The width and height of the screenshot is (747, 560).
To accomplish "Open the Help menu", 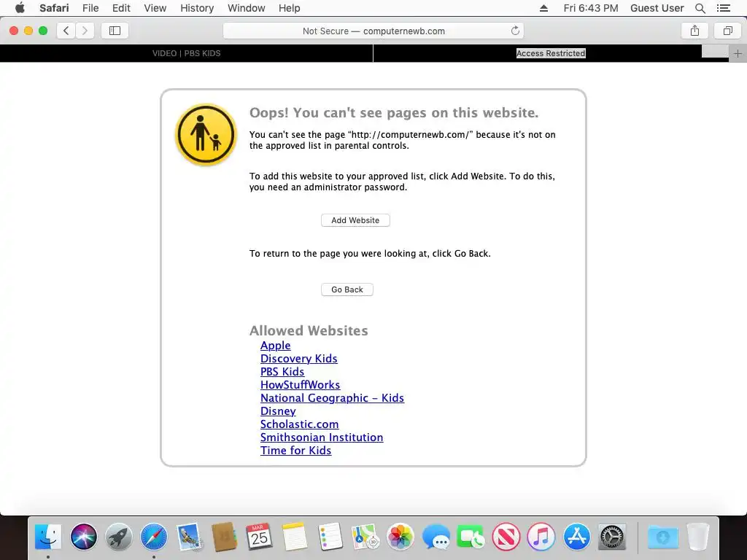I will (289, 8).
